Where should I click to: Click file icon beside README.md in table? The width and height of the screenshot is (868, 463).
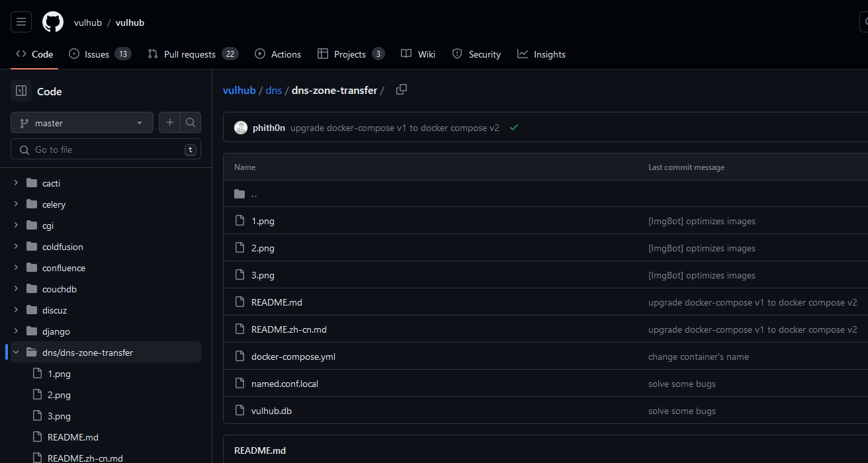239,302
